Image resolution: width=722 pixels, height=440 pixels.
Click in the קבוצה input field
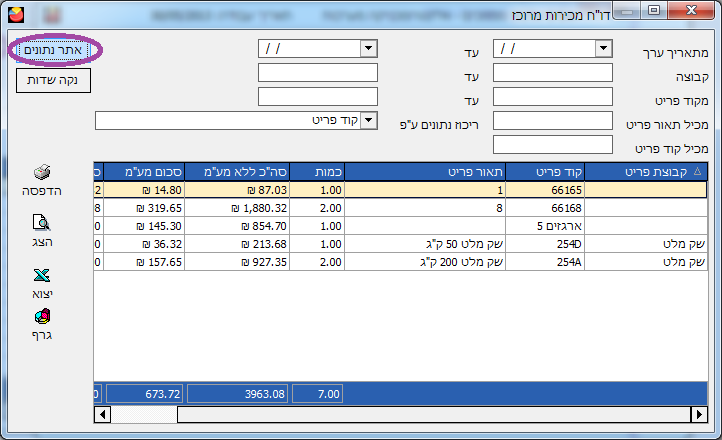(553, 72)
